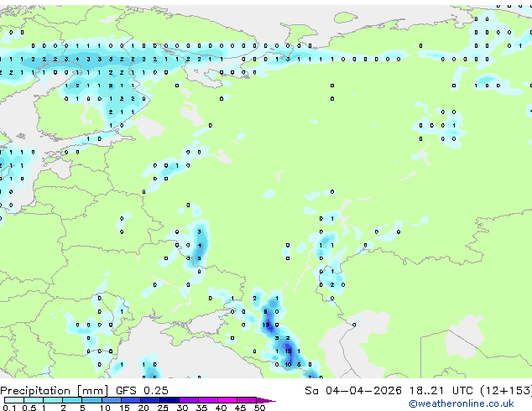The image size is (532, 411).
Task: Click the "(12+153)" forecast offset text
Action: click(506, 391)
